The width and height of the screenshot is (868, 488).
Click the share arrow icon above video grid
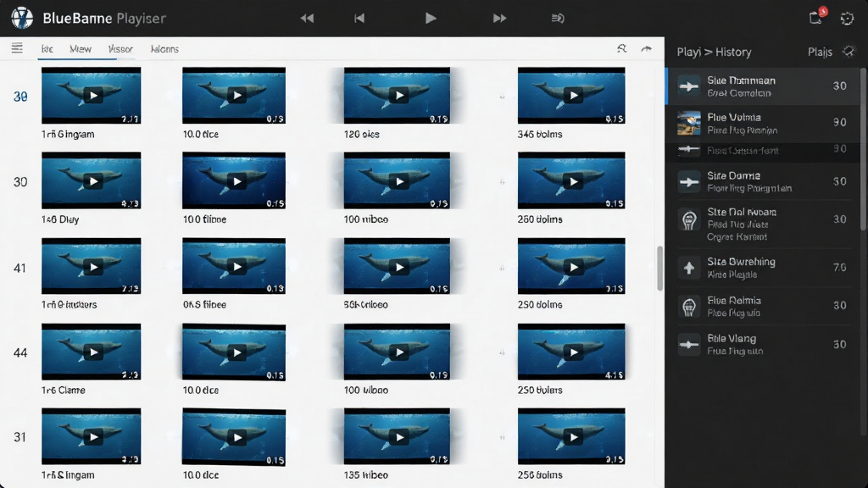pyautogui.click(x=646, y=48)
